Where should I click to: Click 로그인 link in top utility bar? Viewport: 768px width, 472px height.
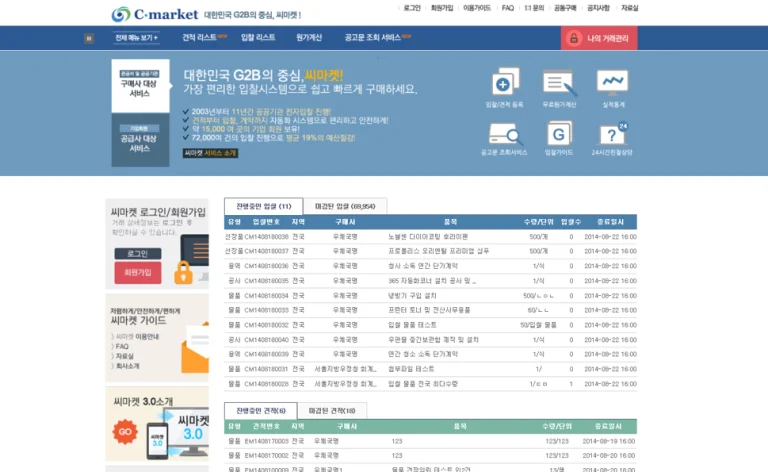[412, 8]
